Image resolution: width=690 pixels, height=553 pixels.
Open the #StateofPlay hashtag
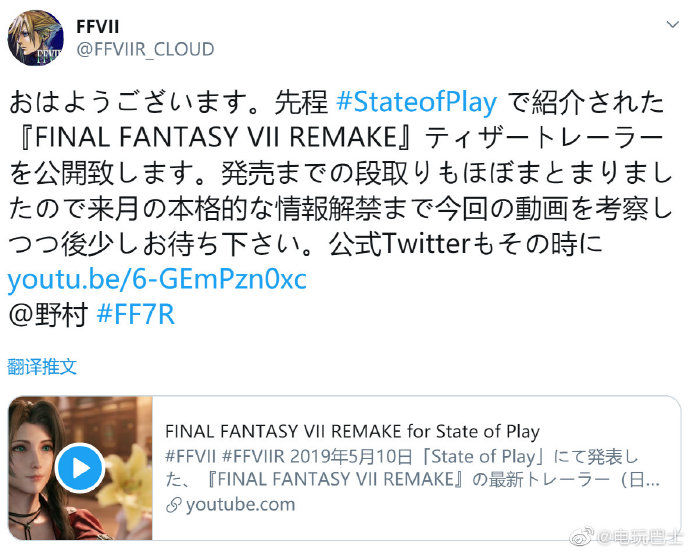(416, 102)
